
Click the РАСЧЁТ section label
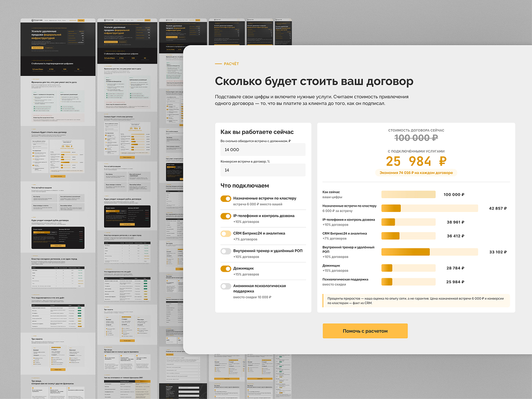pos(231,64)
